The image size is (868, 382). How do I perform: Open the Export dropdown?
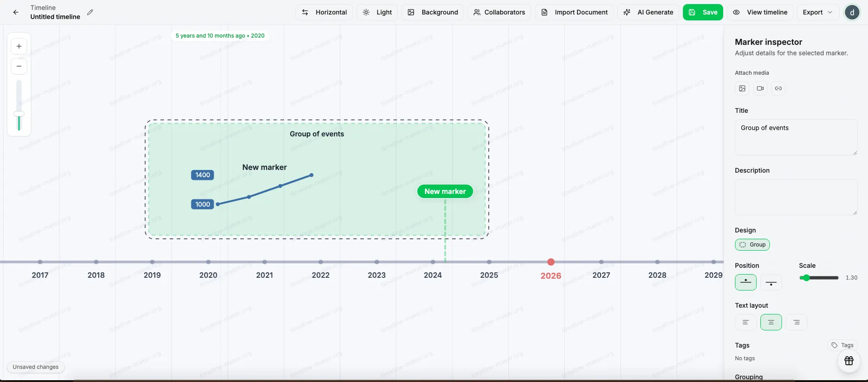817,12
